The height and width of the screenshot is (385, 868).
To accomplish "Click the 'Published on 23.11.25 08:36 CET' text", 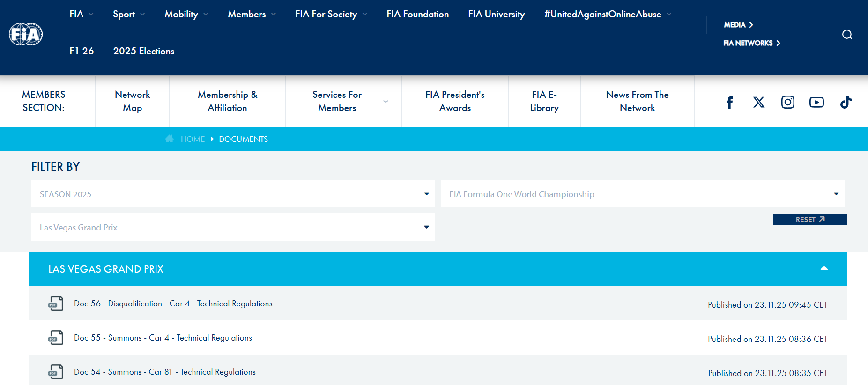I will coord(768,339).
